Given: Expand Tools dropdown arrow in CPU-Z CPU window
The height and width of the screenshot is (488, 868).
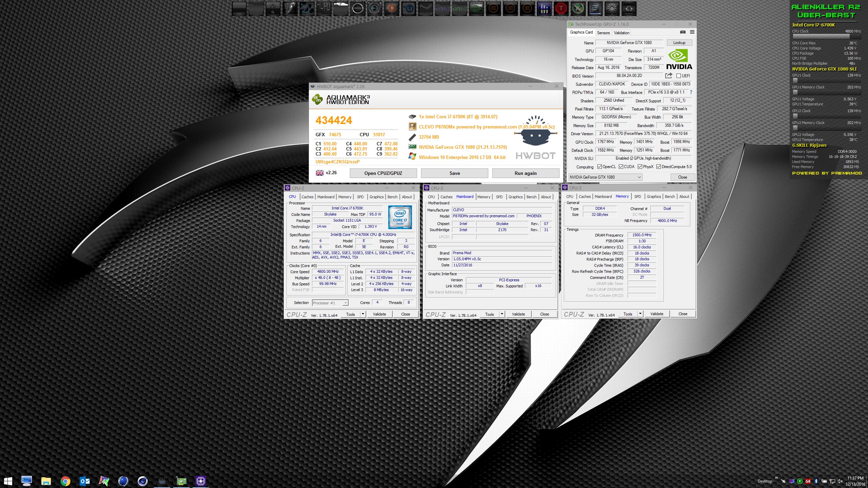Looking at the screenshot, I should [363, 314].
